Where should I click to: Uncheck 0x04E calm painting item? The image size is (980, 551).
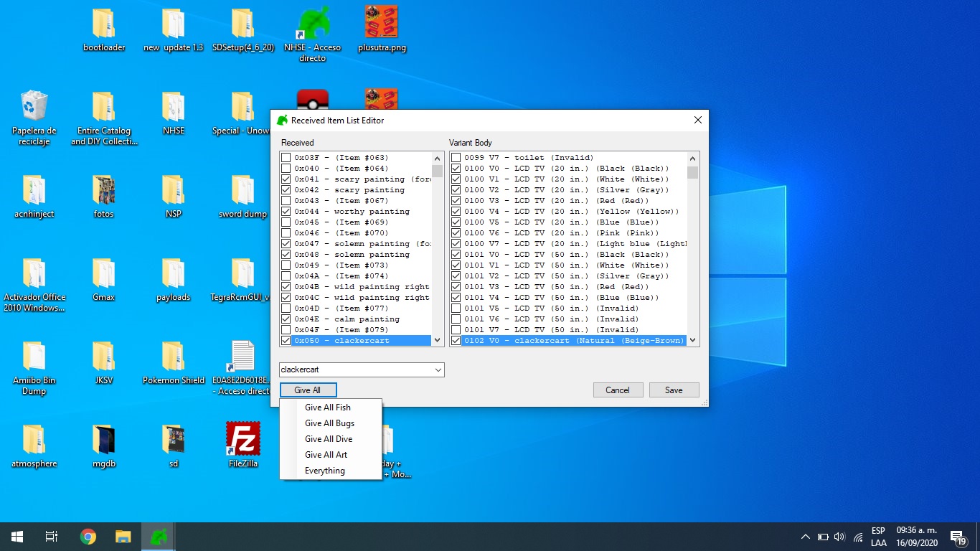(x=286, y=319)
